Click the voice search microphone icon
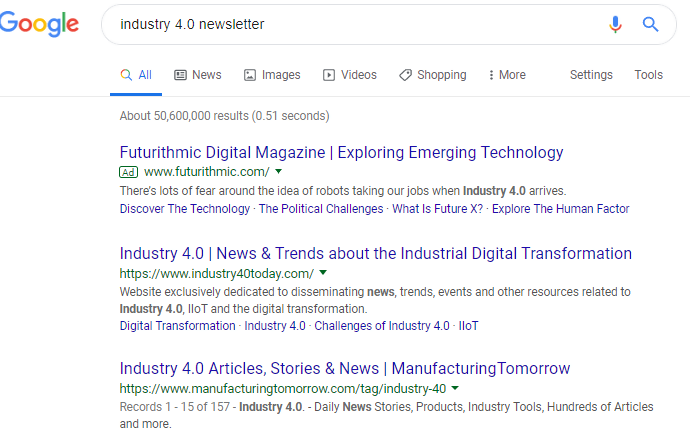 pos(615,24)
